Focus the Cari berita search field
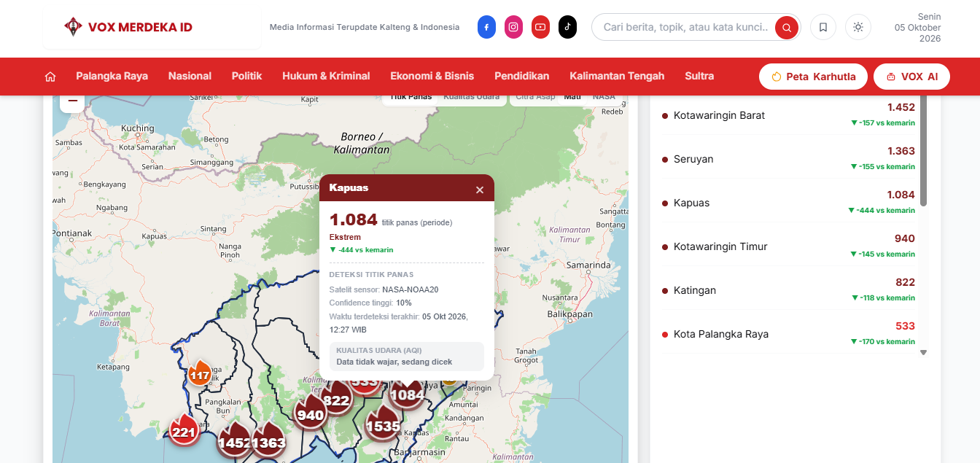Screen dimensions: 980x463 pos(685,27)
